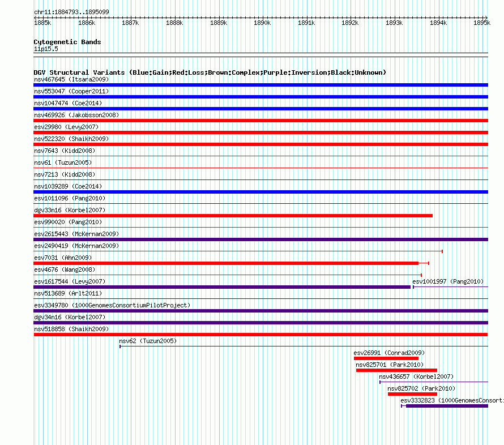Click the esv26991 (Conrad2009) label
This screenshot has height=445, width=504.
[389, 353]
